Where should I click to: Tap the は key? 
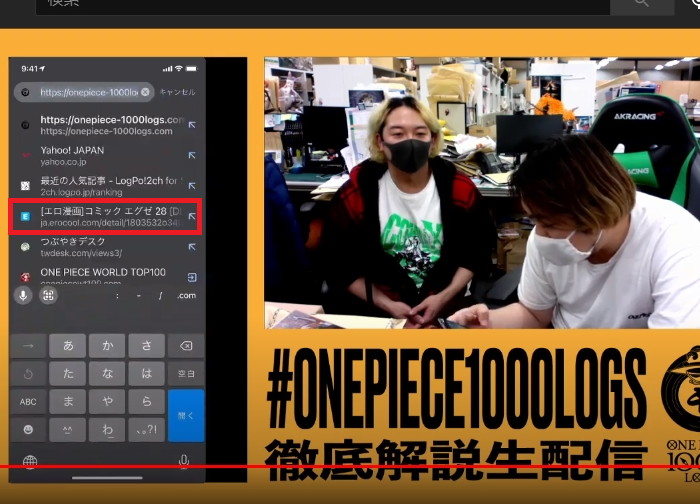(x=146, y=374)
